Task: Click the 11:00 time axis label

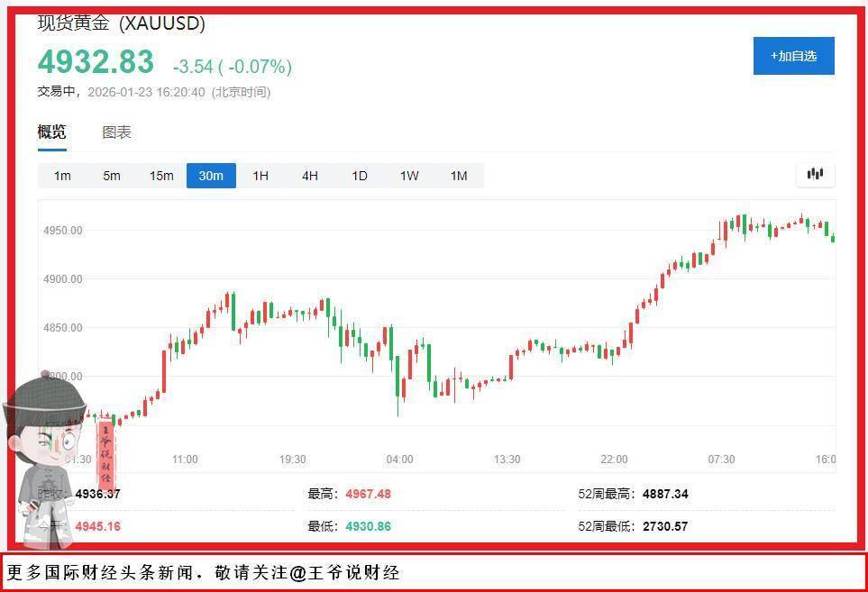Action: [x=185, y=460]
